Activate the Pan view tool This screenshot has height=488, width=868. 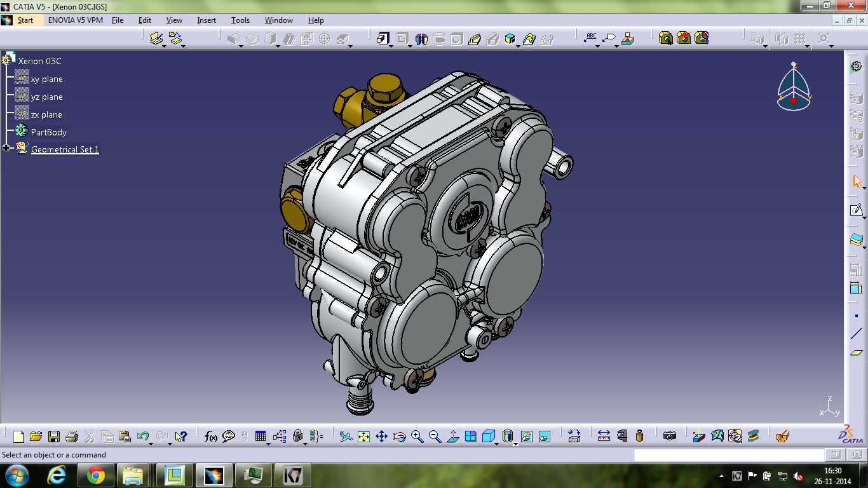(x=381, y=437)
